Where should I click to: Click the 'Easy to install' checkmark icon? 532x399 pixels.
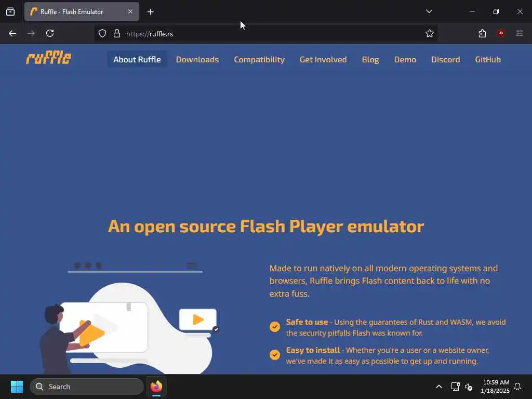coord(275,354)
